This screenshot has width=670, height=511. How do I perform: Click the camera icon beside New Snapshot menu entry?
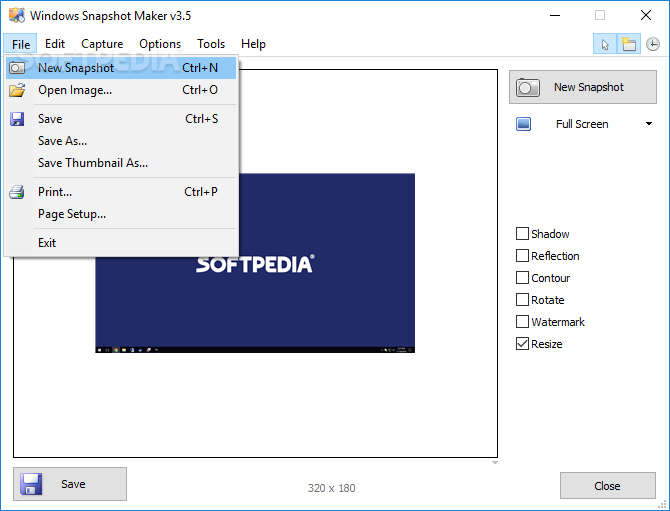tap(17, 68)
